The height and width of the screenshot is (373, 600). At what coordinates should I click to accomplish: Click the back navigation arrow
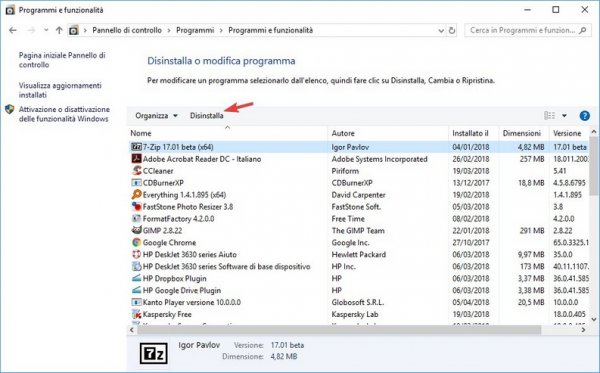[x=13, y=30]
